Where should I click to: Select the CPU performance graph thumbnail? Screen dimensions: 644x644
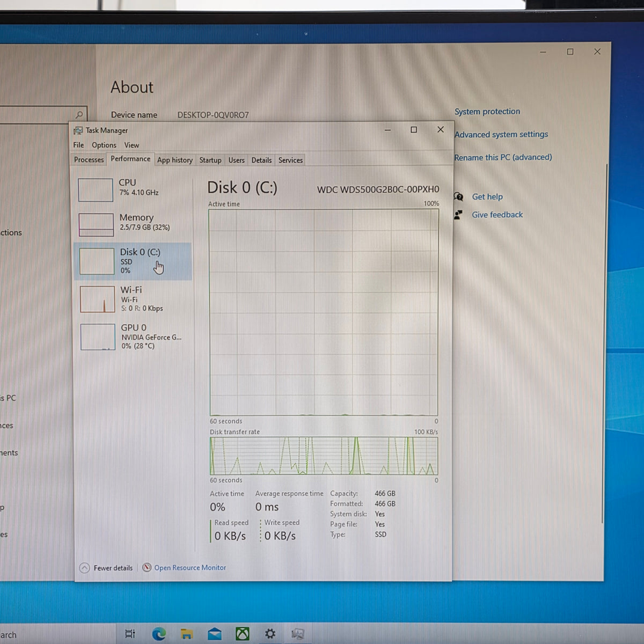point(96,190)
